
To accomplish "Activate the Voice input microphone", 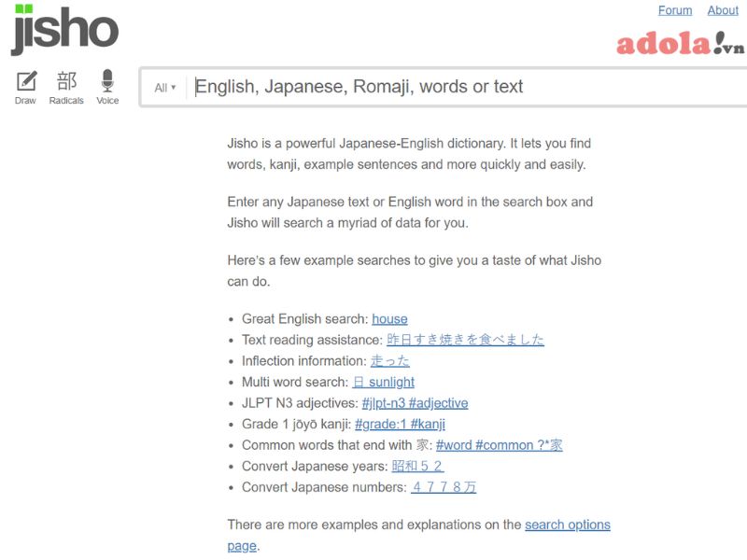I will tap(107, 87).
